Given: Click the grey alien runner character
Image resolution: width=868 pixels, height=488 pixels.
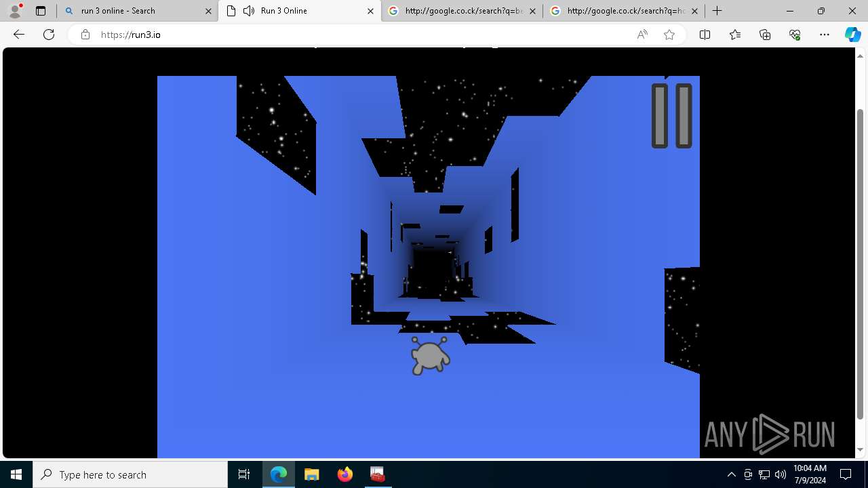Looking at the screenshot, I should coord(430,356).
